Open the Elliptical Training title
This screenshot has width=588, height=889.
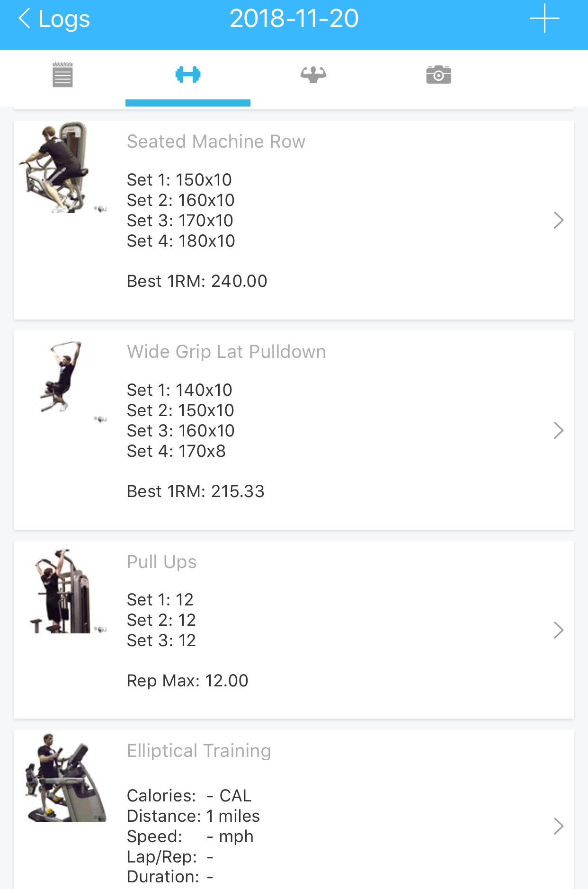199,751
